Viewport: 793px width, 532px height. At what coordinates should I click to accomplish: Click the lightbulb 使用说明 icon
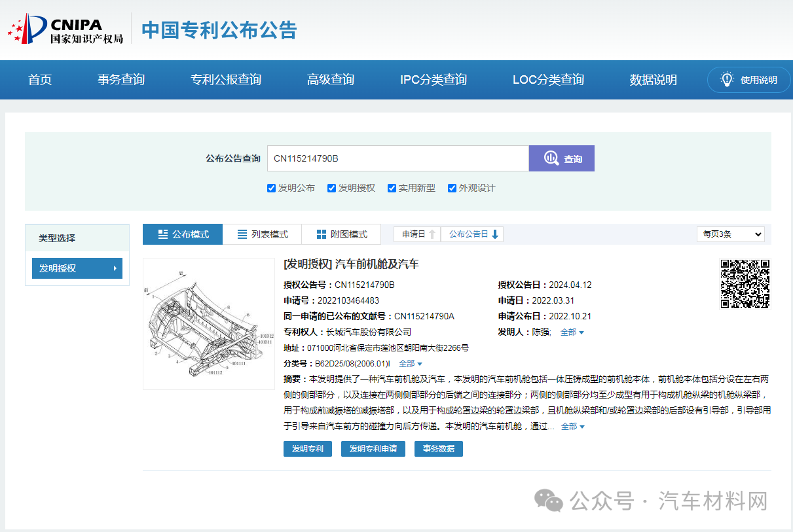pos(727,80)
